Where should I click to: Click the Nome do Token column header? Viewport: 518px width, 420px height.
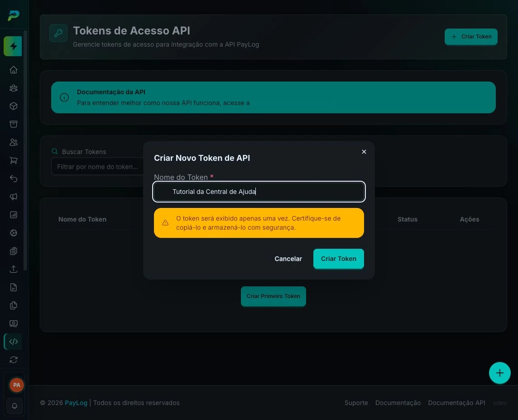82,219
